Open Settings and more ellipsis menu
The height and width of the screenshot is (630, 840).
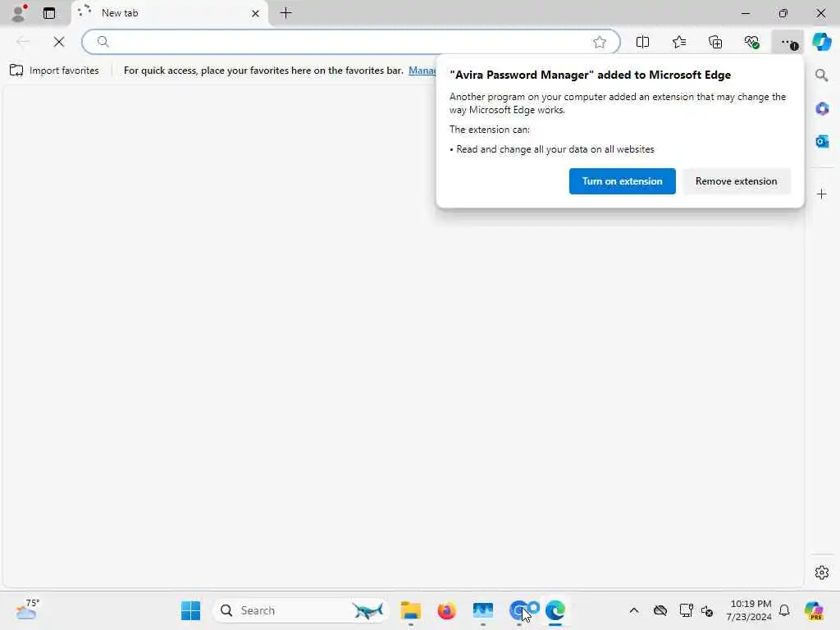click(x=787, y=42)
